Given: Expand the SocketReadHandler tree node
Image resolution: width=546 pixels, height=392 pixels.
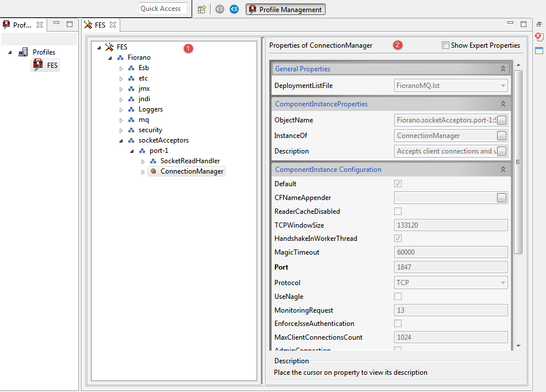Looking at the screenshot, I should (x=143, y=161).
